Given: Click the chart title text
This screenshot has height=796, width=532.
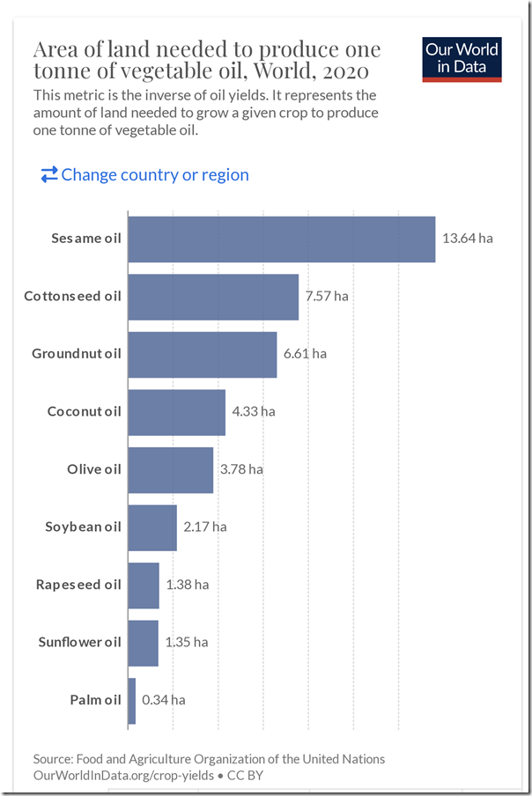Looking at the screenshot, I should pos(206,60).
